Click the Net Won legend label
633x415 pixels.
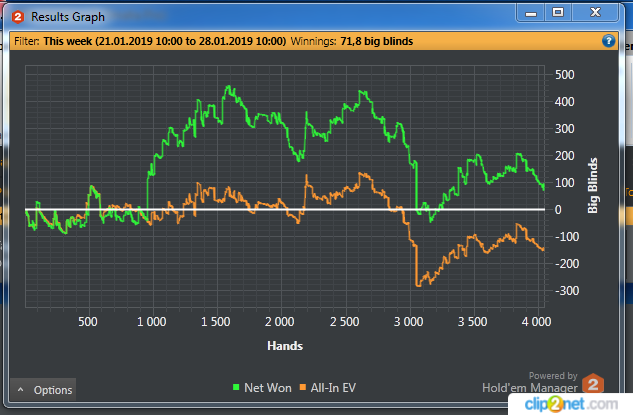(268, 388)
